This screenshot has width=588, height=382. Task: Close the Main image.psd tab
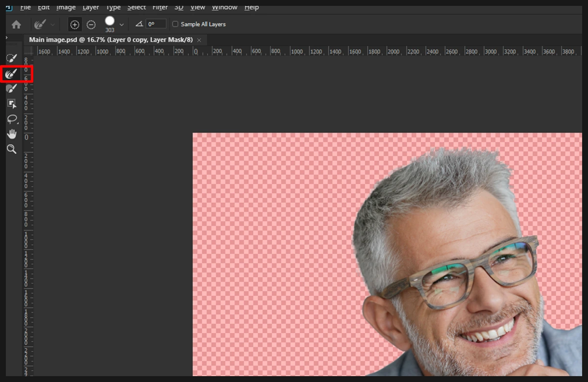199,40
